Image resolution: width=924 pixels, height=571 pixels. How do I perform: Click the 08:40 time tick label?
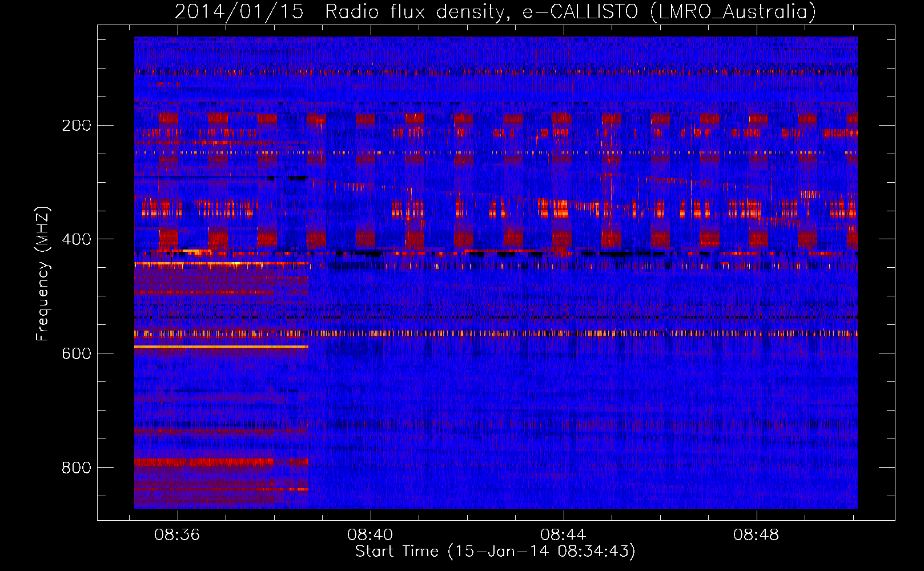(370, 535)
